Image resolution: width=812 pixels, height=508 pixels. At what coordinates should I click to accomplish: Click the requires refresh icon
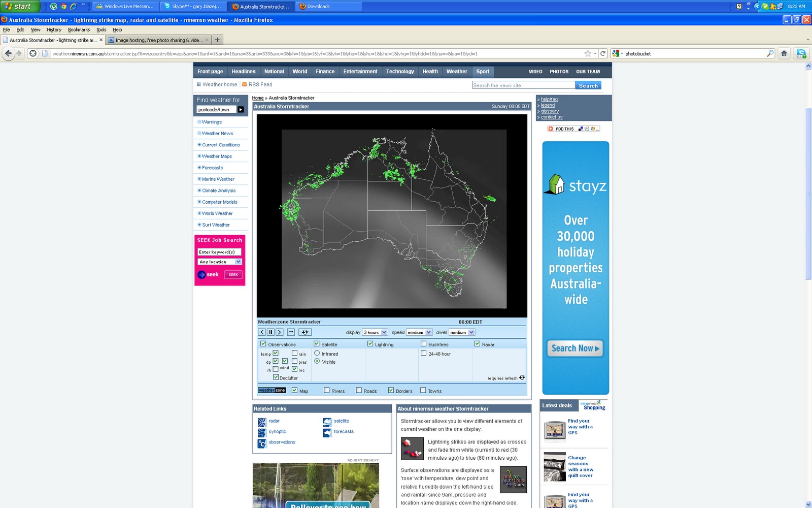pyautogui.click(x=522, y=377)
